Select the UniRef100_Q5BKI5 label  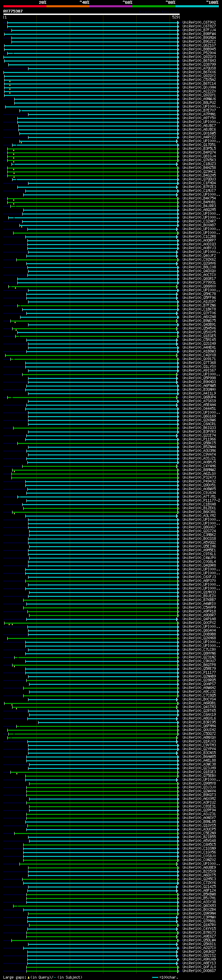[x=199, y=443]
